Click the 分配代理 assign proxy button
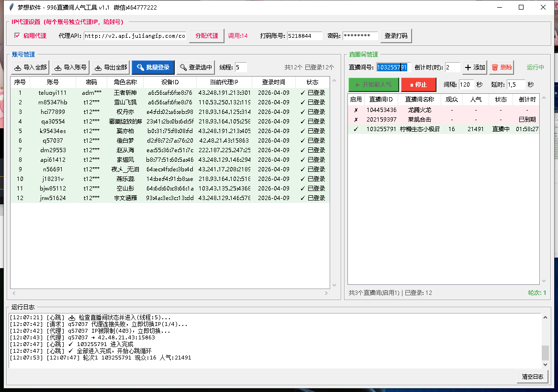Viewport: 558px width, 392px height. 206,35
